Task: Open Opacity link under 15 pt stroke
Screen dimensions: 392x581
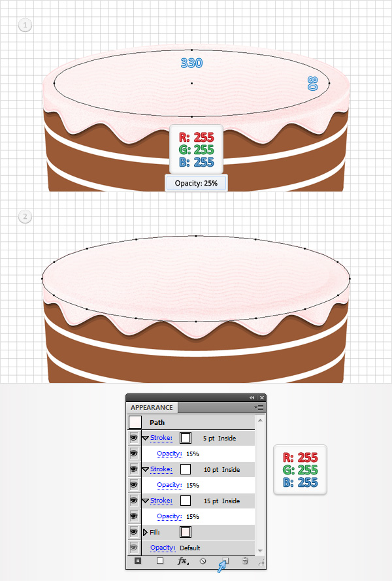Action: (x=169, y=516)
